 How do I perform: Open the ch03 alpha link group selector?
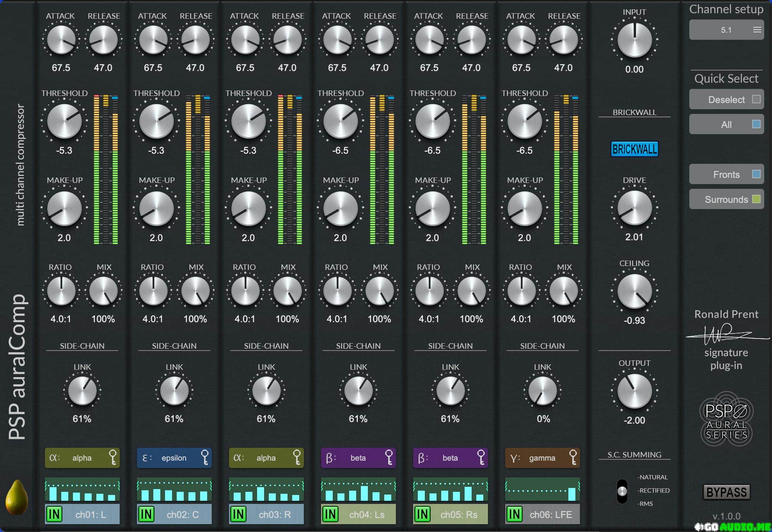(266, 458)
